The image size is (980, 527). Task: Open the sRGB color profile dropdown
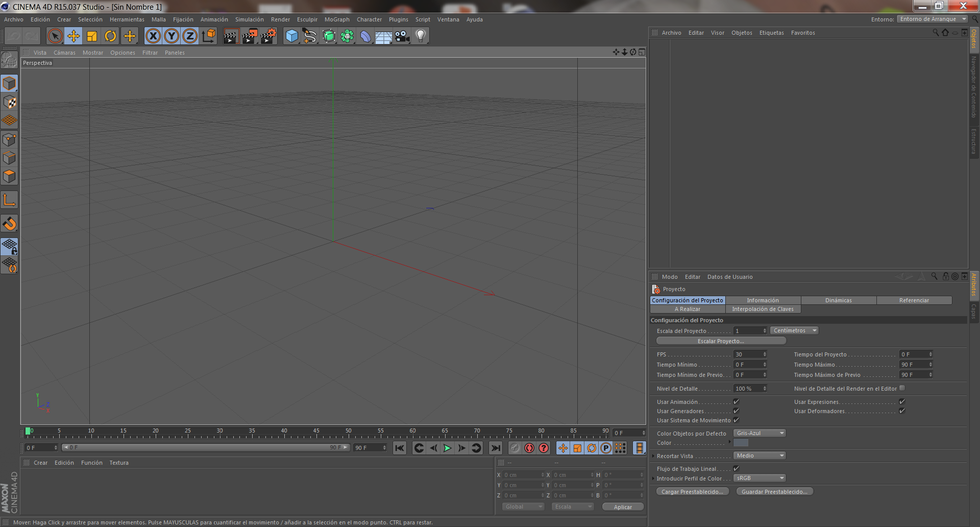[759, 478]
